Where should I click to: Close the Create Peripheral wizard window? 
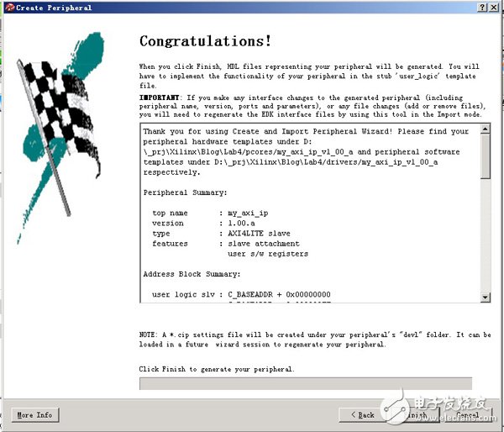(x=495, y=7)
